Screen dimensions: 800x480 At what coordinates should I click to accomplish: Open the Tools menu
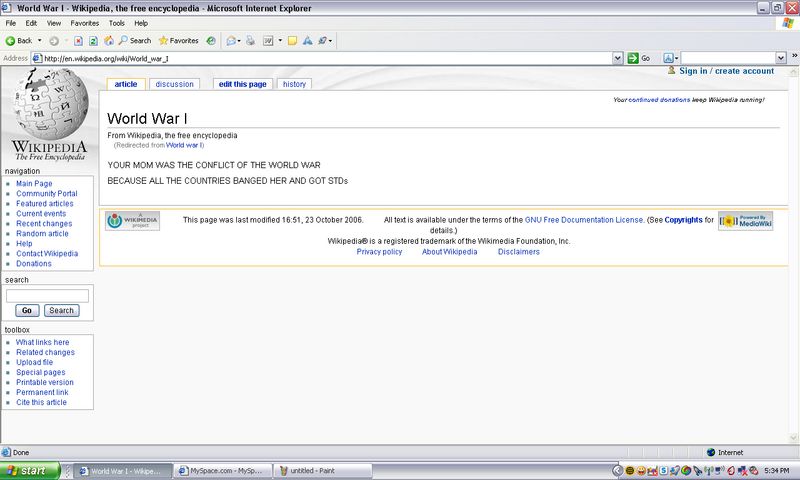tap(116, 23)
